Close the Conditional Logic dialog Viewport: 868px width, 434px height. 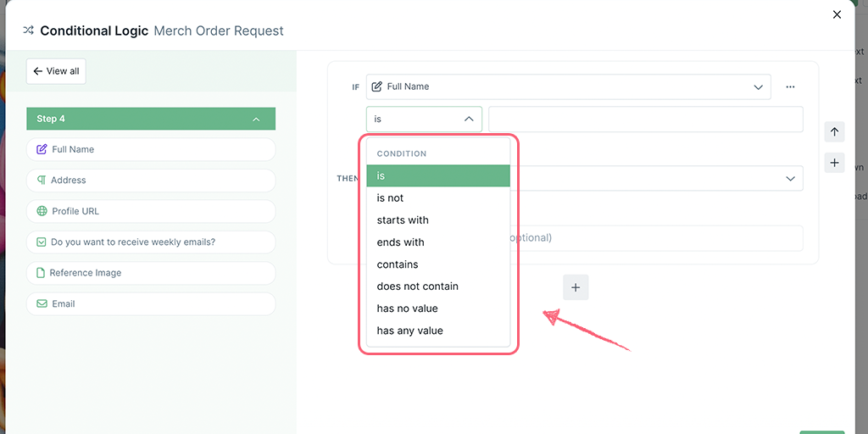pyautogui.click(x=837, y=15)
